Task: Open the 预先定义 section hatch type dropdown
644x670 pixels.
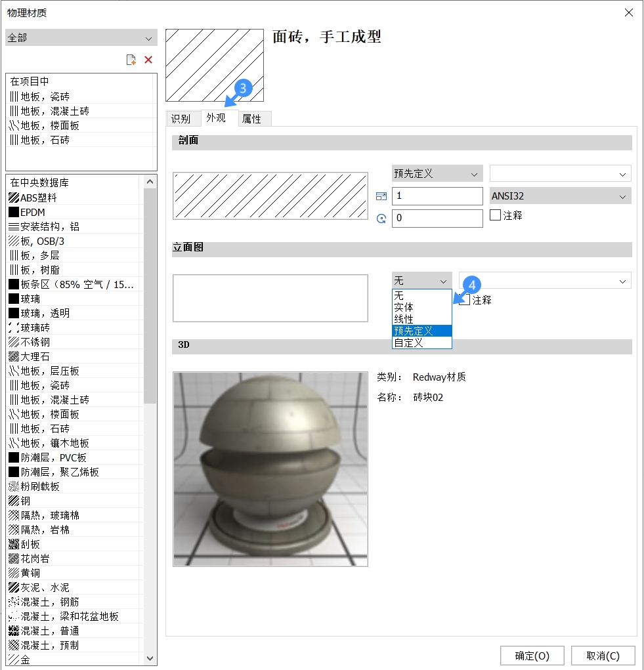Action: pyautogui.click(x=437, y=173)
